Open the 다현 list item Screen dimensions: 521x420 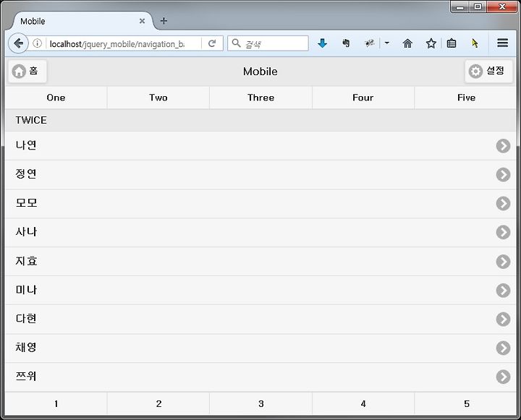260,319
